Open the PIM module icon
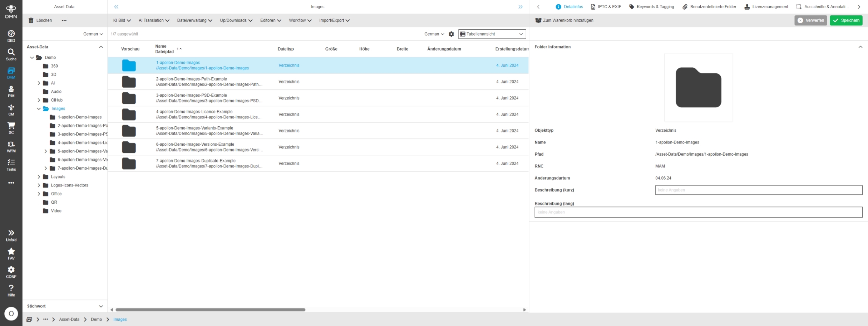This screenshot has width=868, height=326. pyautogui.click(x=11, y=91)
